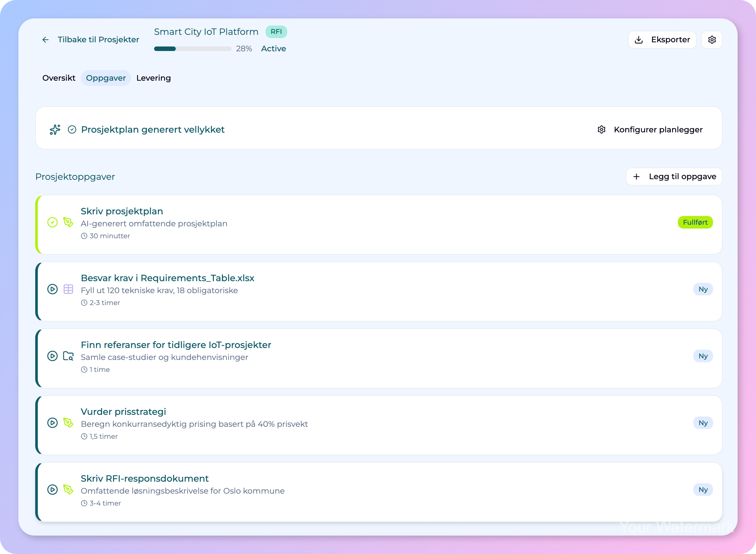Click the folder search icon on the IoT references task
The image size is (756, 554).
tap(68, 356)
